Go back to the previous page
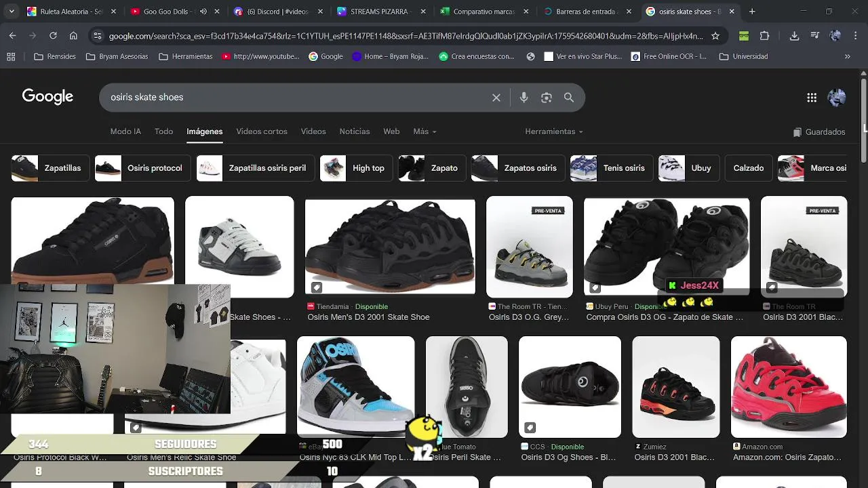 coord(12,36)
